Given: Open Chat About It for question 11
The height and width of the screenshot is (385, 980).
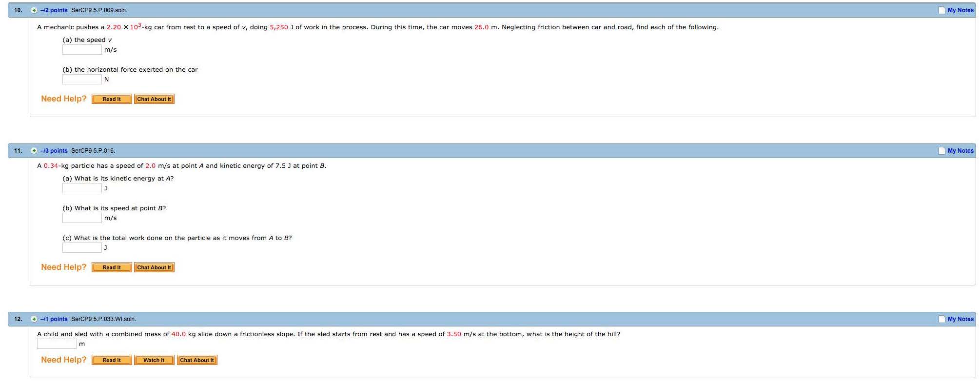Looking at the screenshot, I should (x=154, y=267).
